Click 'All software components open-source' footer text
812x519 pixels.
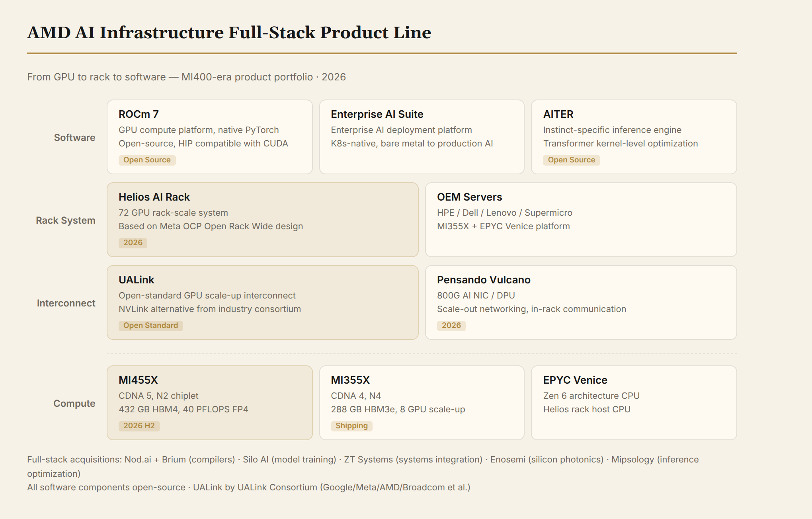coord(106,487)
